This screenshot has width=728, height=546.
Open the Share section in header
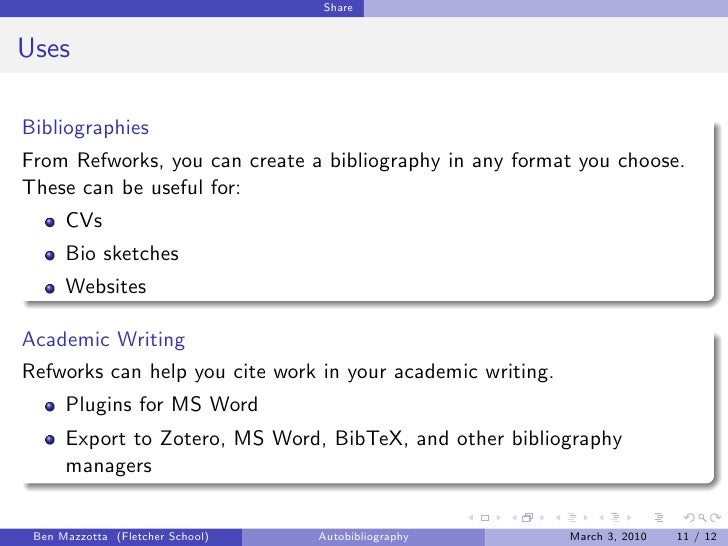(x=338, y=7)
